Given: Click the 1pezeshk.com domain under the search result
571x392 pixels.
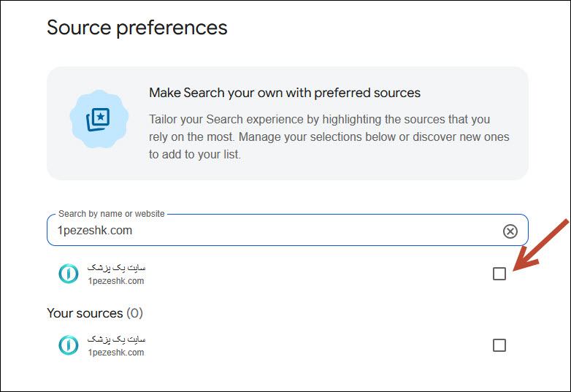Looking at the screenshot, I should pos(116,281).
